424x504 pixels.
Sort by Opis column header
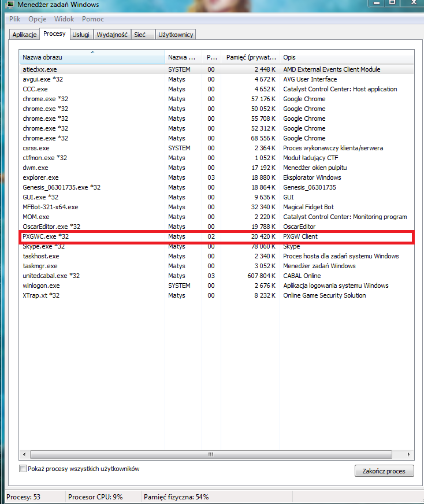click(347, 57)
